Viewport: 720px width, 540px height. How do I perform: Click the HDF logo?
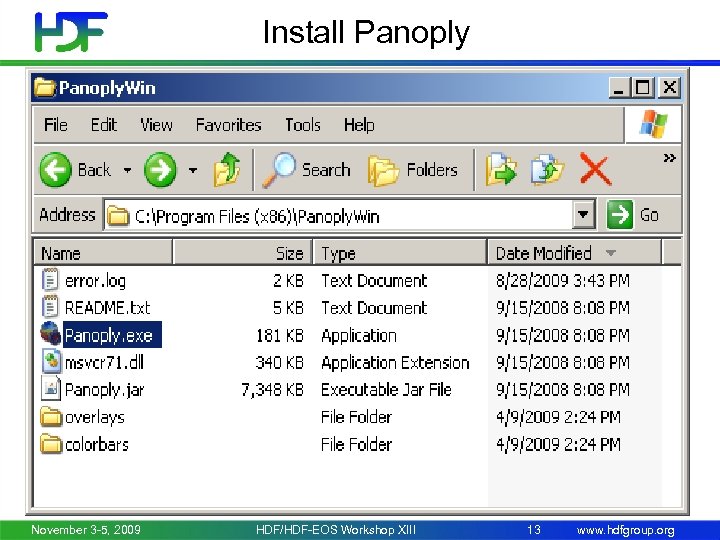71,31
